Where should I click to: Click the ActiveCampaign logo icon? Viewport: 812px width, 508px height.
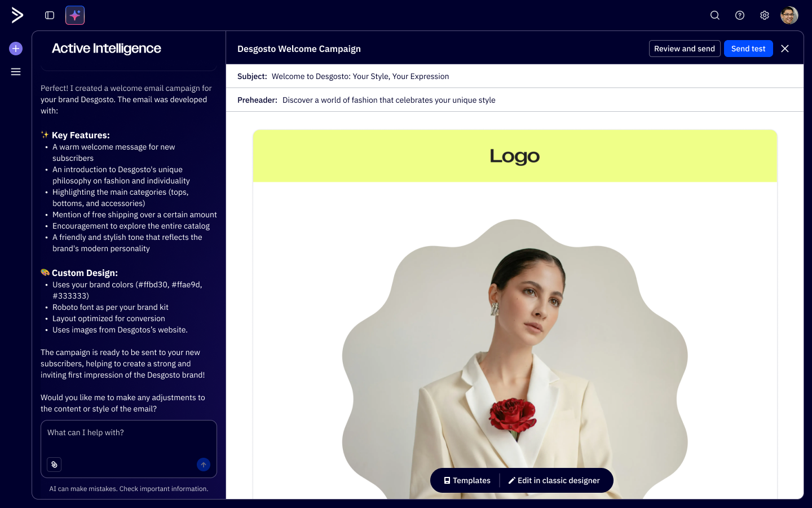17,15
